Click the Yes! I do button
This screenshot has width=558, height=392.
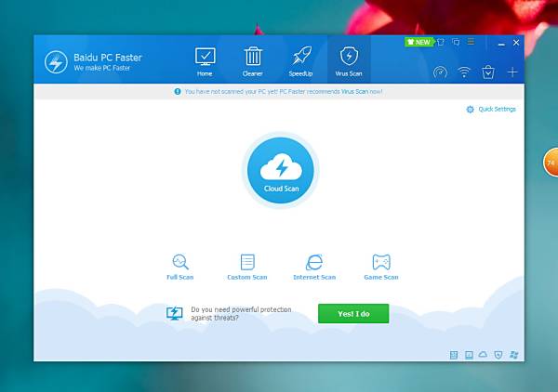pos(353,313)
